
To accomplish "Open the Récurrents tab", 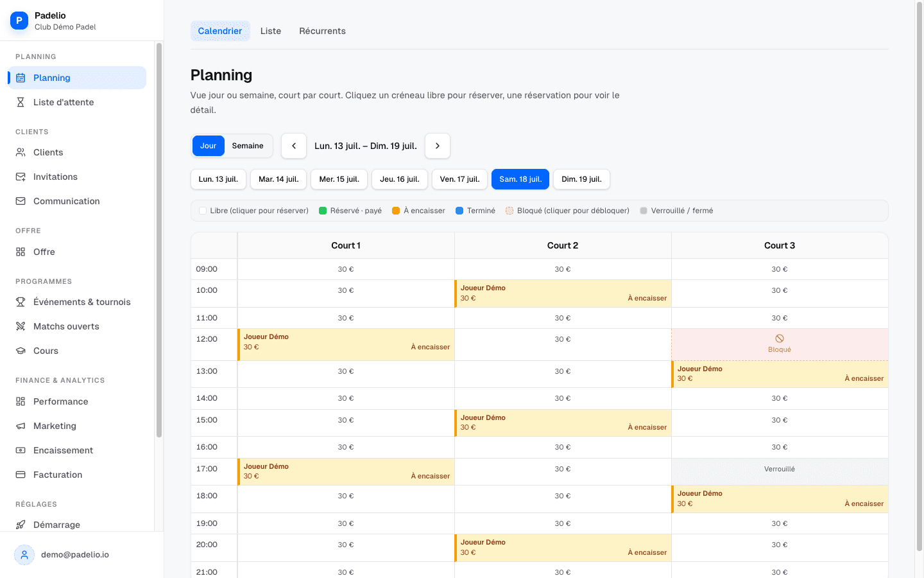I will click(x=322, y=31).
